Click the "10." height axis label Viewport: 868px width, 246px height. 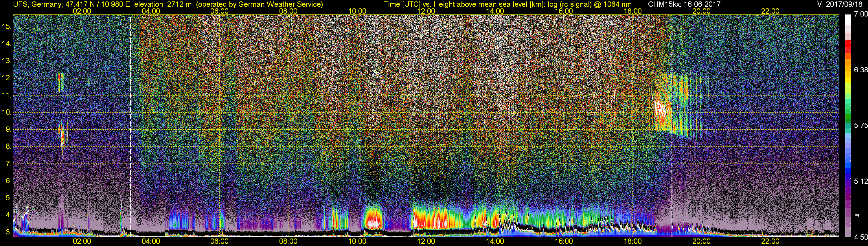tap(7, 112)
